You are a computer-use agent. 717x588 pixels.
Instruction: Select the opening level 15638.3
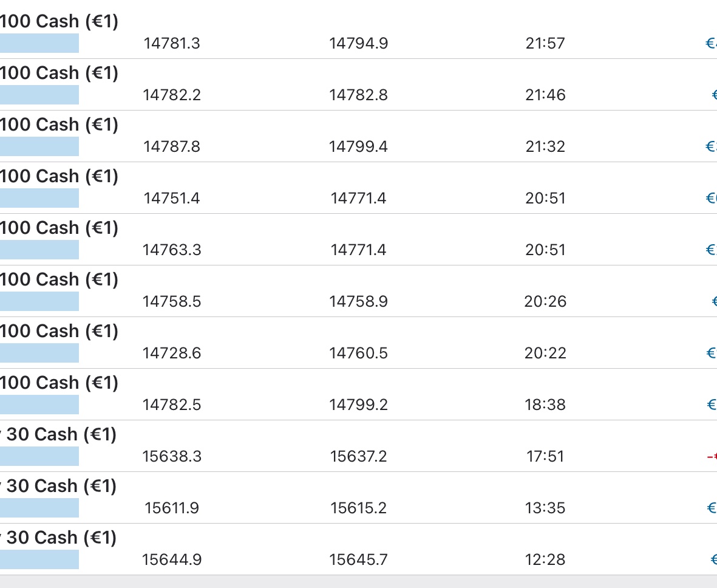tap(172, 457)
